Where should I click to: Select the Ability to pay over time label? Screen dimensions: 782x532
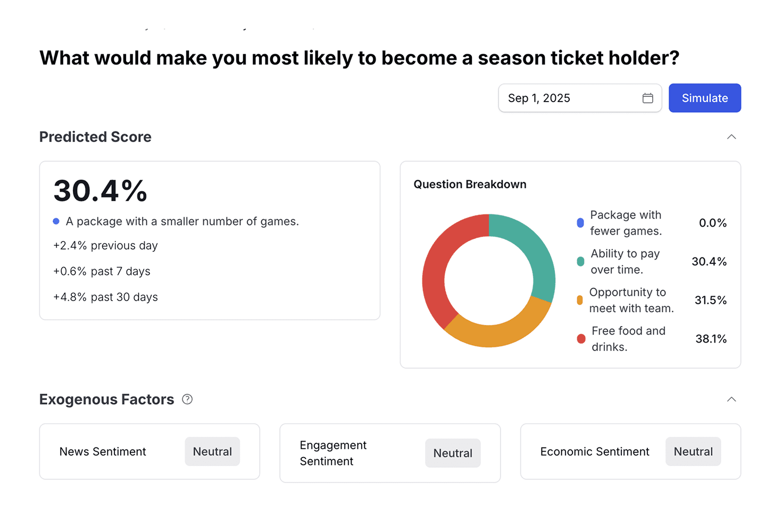[x=625, y=261]
